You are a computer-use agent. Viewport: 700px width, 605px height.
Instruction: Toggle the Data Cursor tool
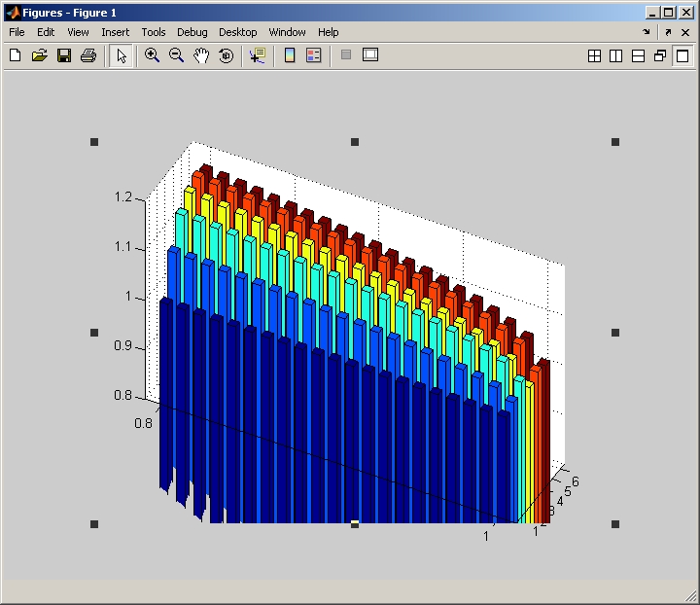click(x=257, y=55)
